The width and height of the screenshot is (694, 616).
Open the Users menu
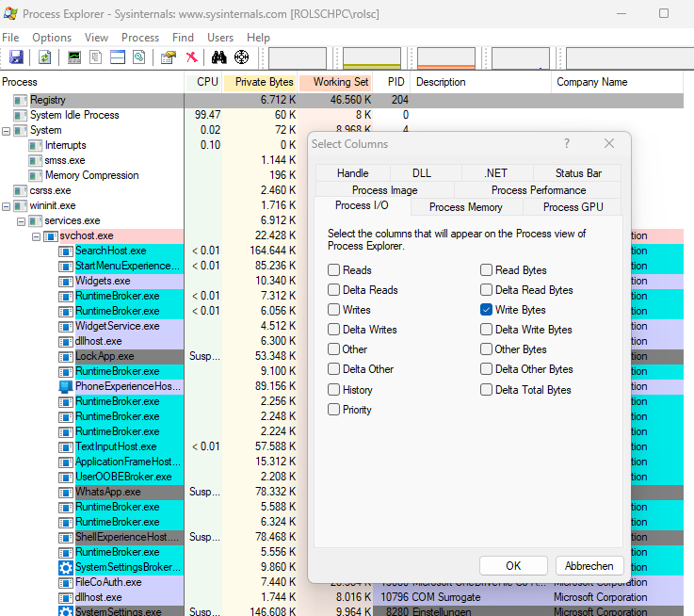coord(220,38)
